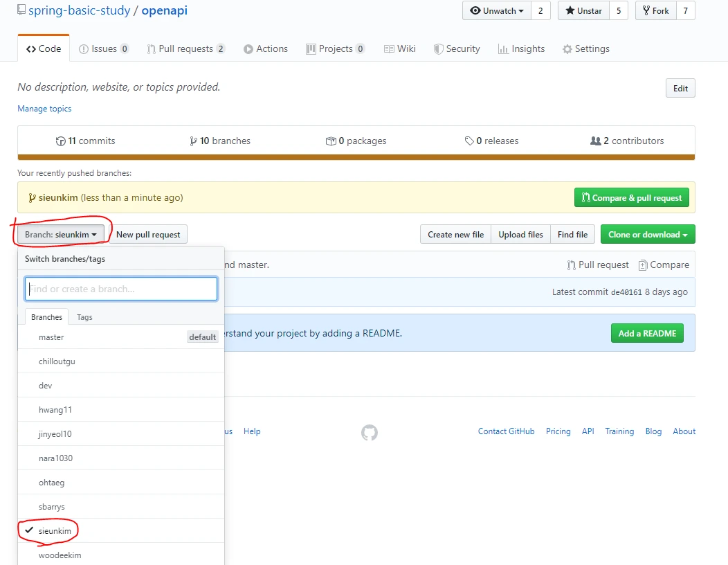Open the Pricing footer link
Image resolution: width=728 pixels, height=565 pixels.
coord(558,431)
